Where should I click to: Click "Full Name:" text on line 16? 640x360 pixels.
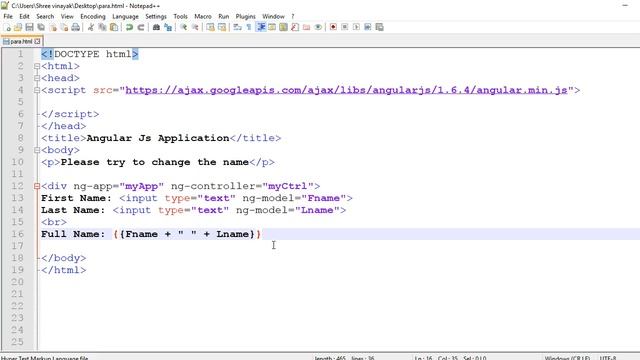[73, 234]
